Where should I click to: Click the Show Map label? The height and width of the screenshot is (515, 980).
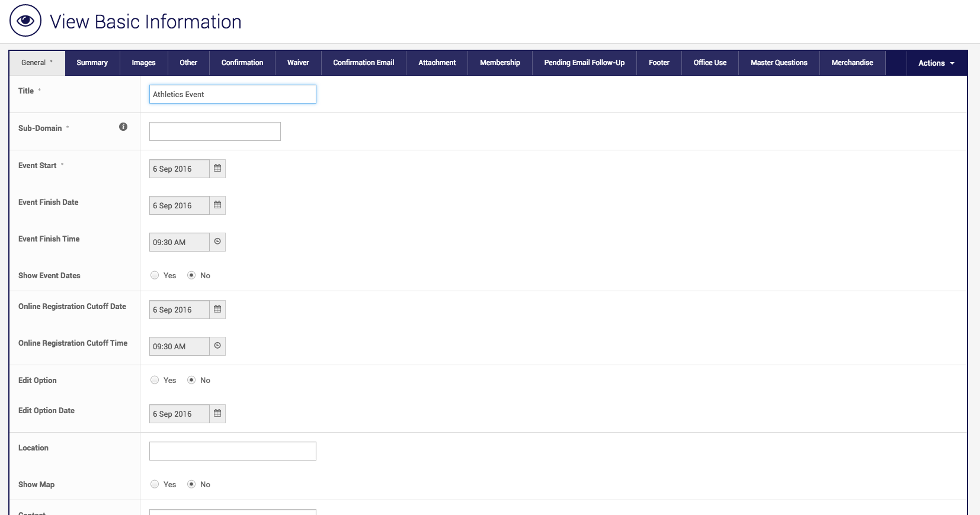coord(36,484)
